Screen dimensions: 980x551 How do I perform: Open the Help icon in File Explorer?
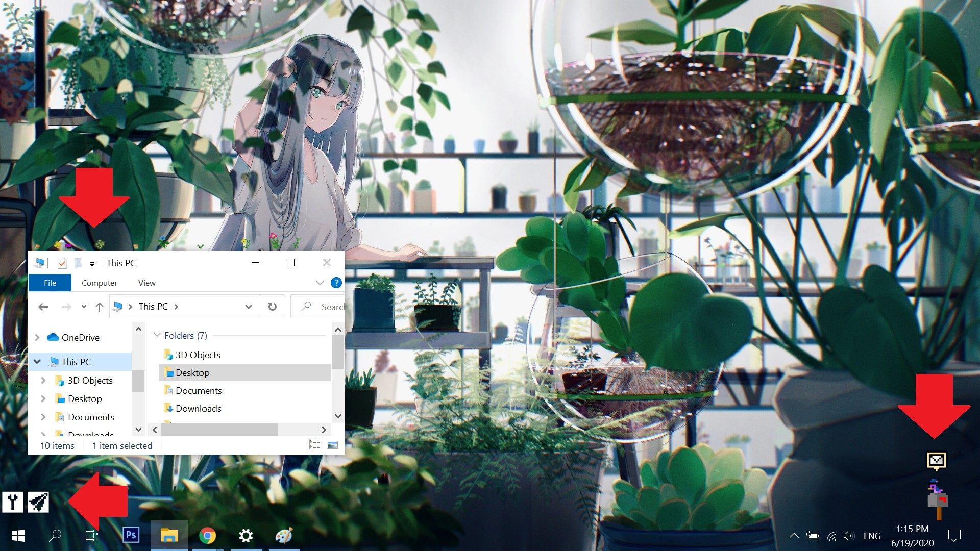pyautogui.click(x=336, y=283)
